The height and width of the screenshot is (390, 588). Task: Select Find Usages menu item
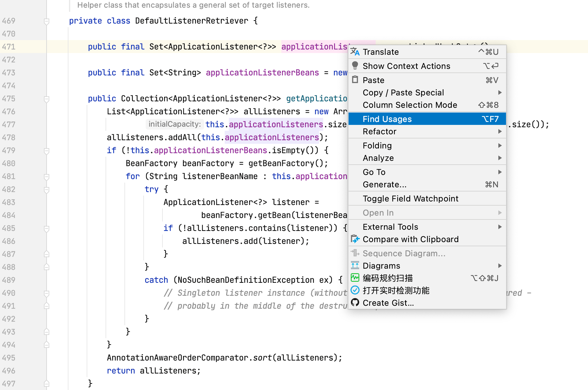point(387,119)
